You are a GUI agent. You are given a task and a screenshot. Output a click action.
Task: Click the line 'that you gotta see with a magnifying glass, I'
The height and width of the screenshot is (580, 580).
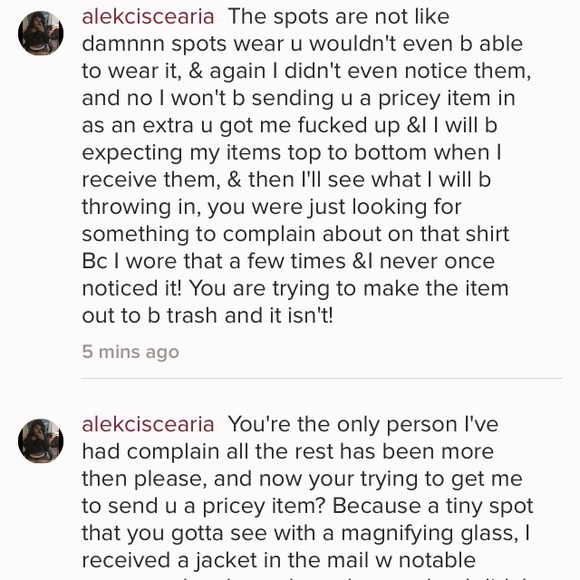pos(306,533)
